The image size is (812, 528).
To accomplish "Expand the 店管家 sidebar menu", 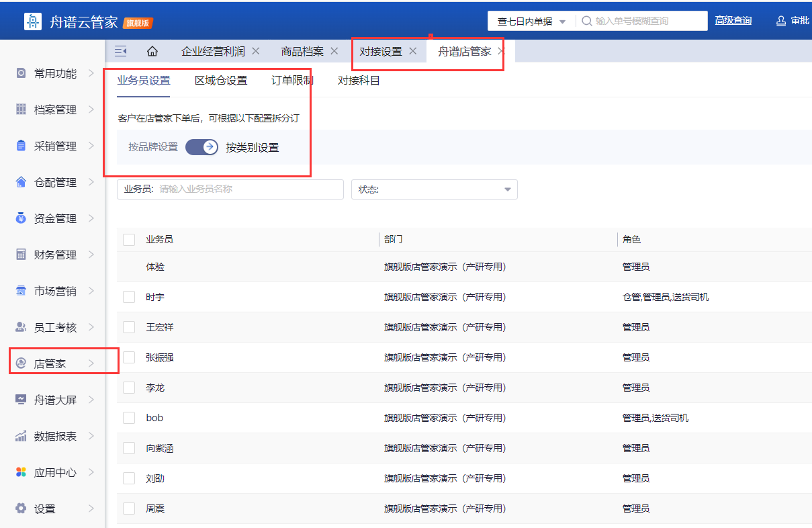I will (x=55, y=363).
